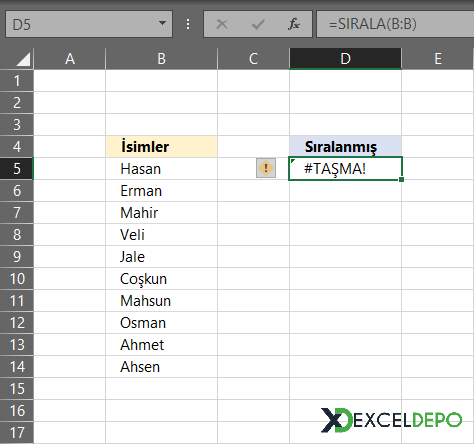Image resolution: width=474 pixels, height=444 pixels.
Task: Select the cell containing Ahsen
Action: click(161, 366)
